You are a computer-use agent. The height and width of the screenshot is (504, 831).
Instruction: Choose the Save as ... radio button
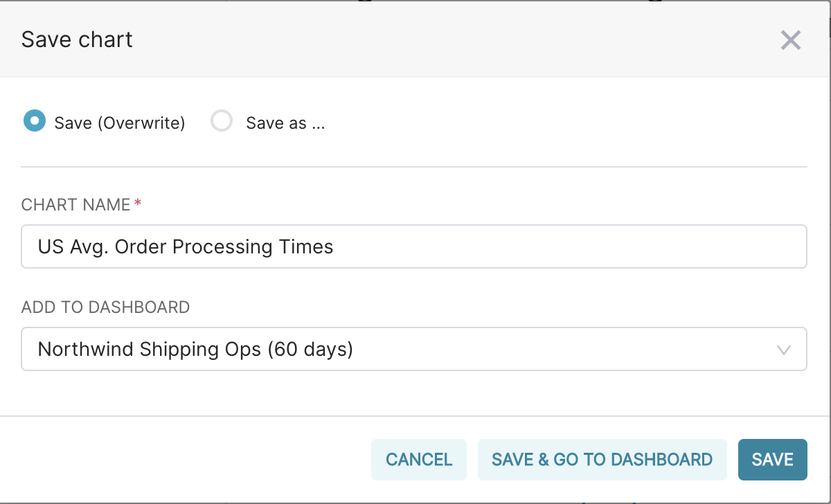pyautogui.click(x=222, y=121)
